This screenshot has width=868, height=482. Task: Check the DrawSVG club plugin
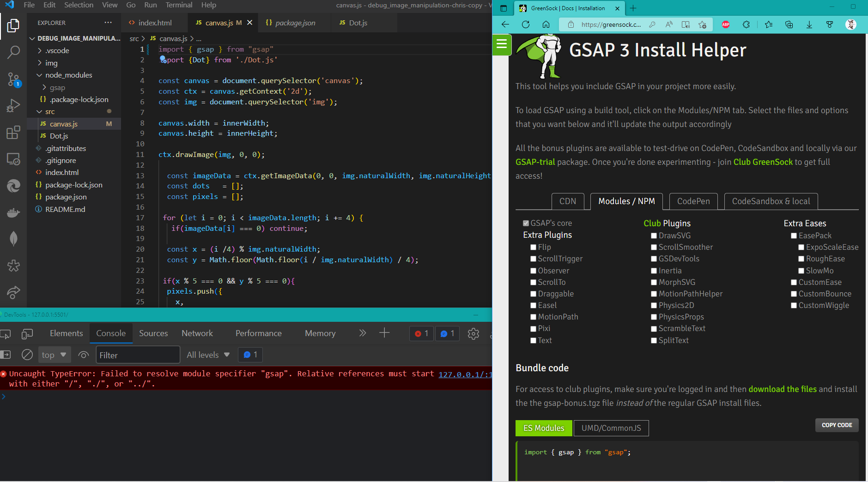[x=654, y=236]
